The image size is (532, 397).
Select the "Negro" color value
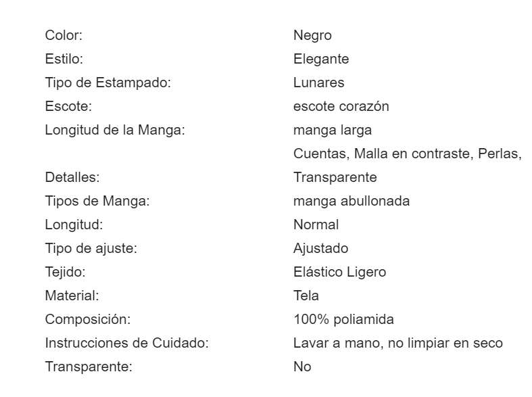tap(312, 35)
